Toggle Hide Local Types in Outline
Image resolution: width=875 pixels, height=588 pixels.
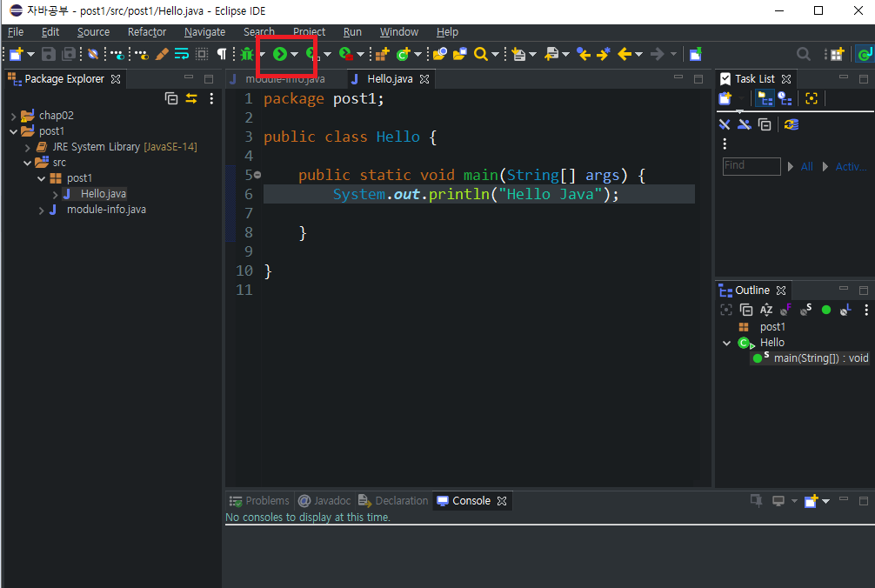(846, 310)
